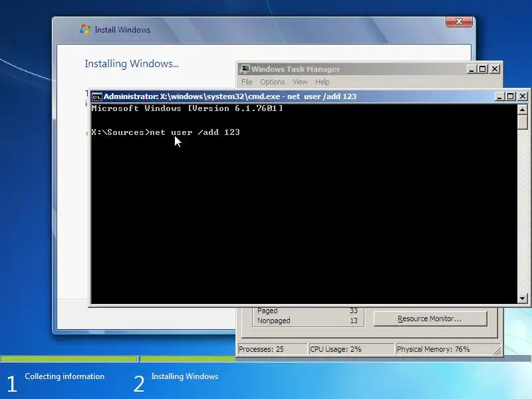The width and height of the screenshot is (532, 399).
Task: Click the Task Manager title bar icon
Action: [244, 69]
